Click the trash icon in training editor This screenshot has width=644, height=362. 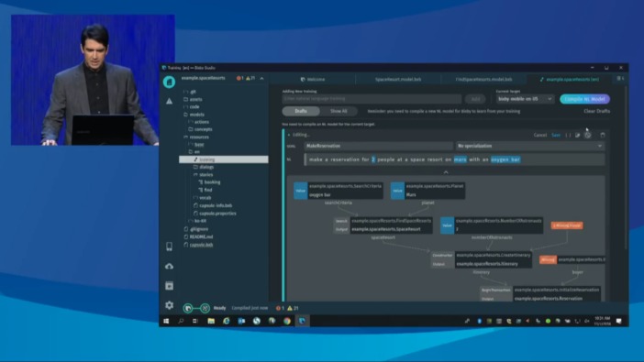(x=603, y=135)
